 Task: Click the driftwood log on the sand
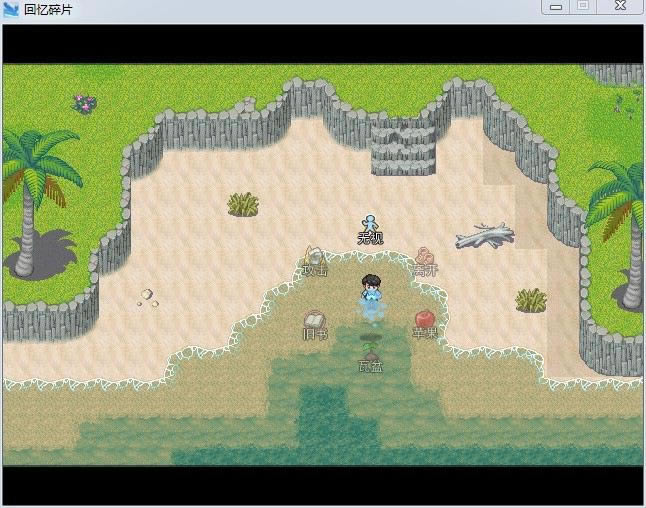(485, 237)
